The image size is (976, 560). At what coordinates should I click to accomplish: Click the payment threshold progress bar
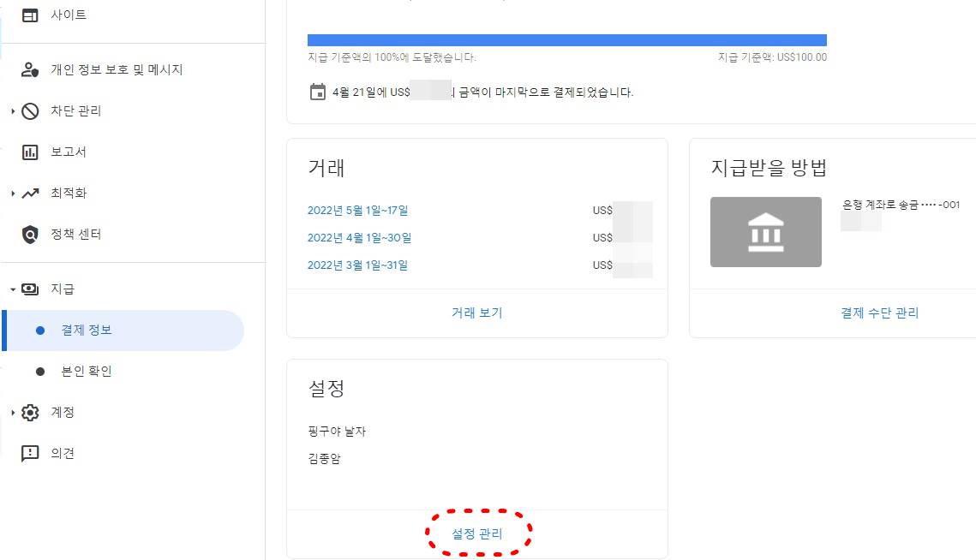point(567,40)
